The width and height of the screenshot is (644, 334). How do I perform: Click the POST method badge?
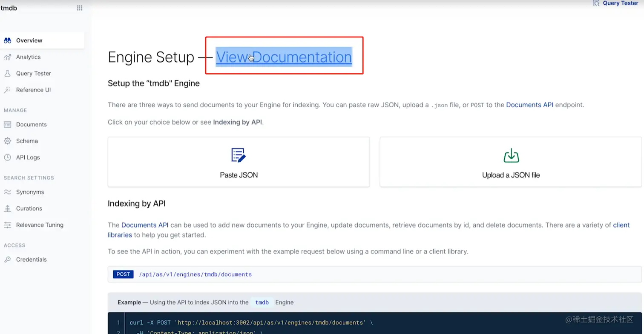pos(123,274)
